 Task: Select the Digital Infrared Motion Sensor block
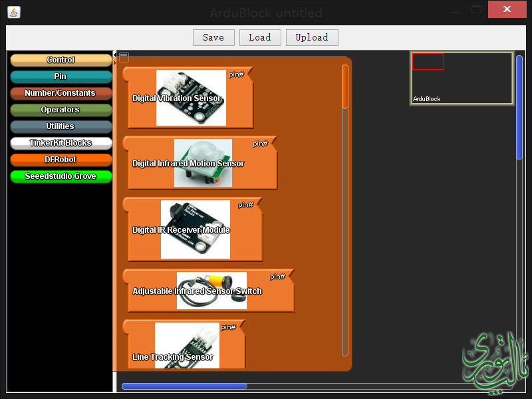[x=200, y=163]
